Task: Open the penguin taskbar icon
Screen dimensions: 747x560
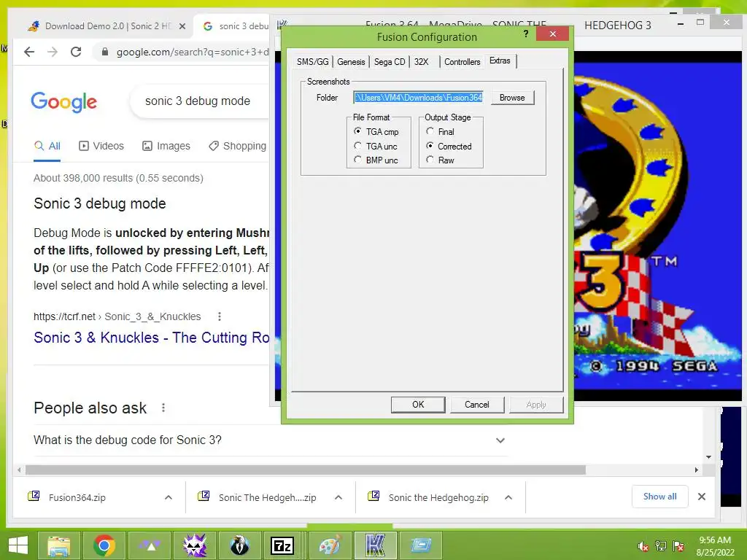Action: (x=239, y=545)
